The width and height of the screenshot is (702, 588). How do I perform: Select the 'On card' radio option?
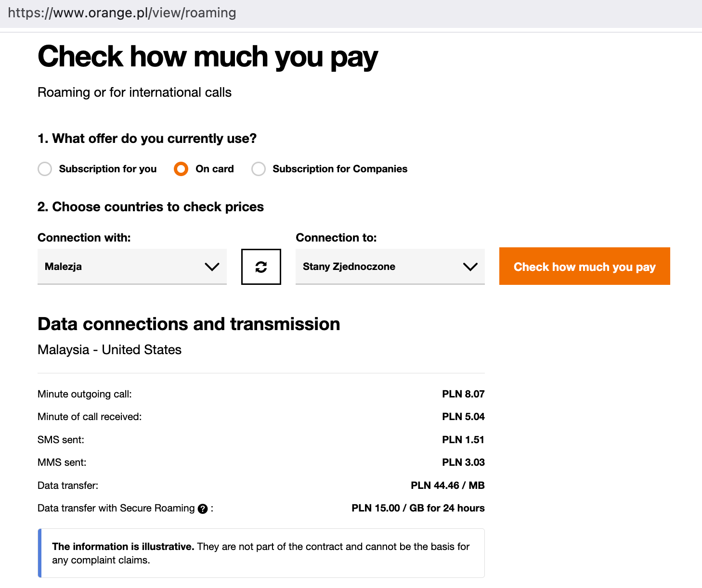(181, 169)
